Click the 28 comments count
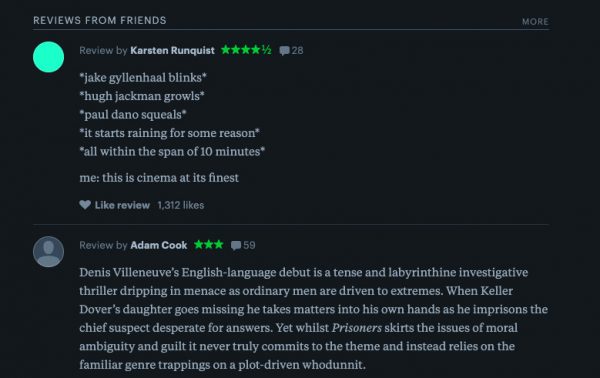This screenshot has height=378, width=600. click(297, 51)
